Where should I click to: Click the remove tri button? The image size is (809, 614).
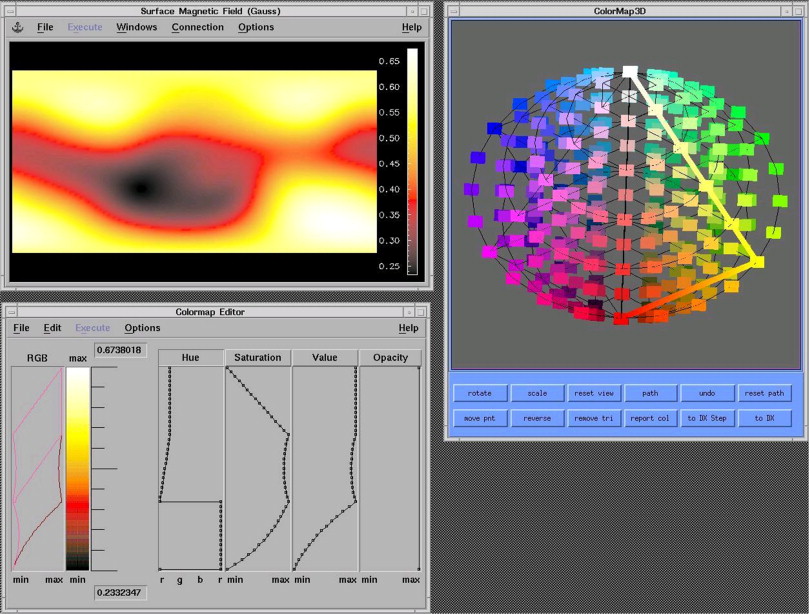pyautogui.click(x=594, y=418)
